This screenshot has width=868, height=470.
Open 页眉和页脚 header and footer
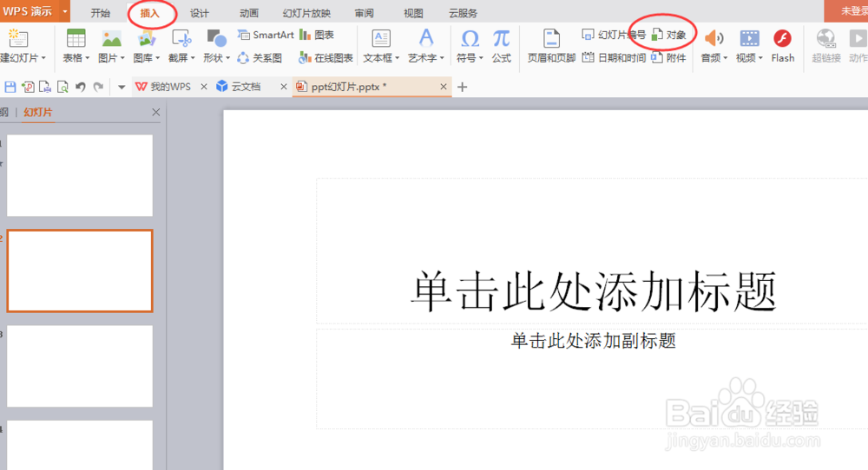(551, 45)
